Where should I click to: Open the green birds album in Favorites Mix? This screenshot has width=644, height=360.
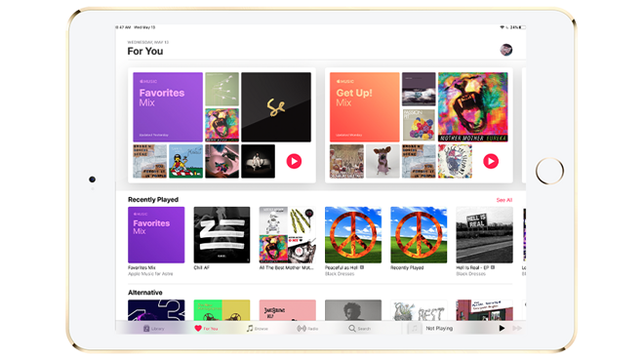(x=221, y=89)
